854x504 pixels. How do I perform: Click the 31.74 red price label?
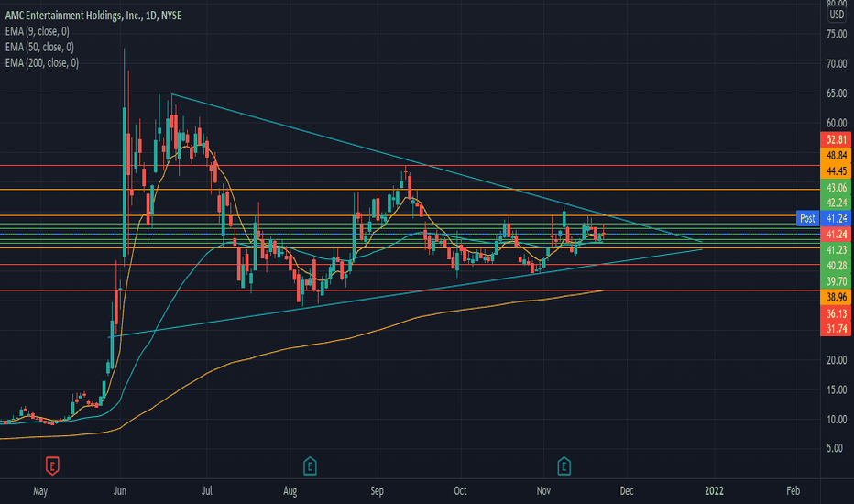836,329
